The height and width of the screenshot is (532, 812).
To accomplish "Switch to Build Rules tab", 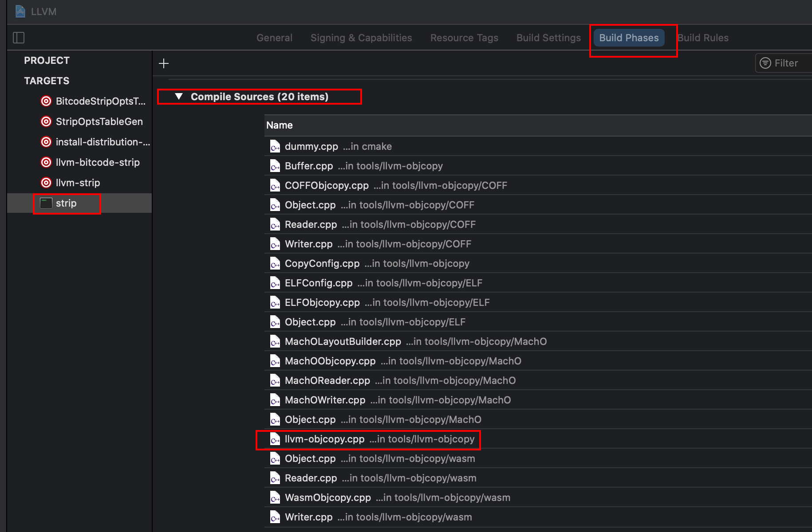I will click(703, 38).
